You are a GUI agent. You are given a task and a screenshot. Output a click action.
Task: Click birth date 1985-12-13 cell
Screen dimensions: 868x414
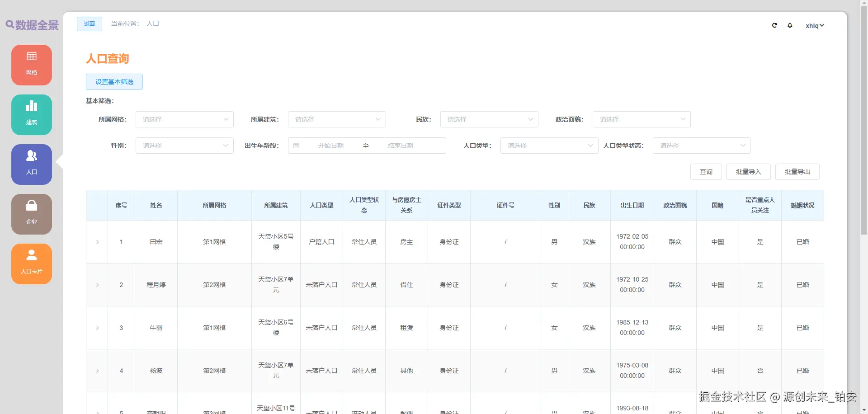tap(632, 328)
